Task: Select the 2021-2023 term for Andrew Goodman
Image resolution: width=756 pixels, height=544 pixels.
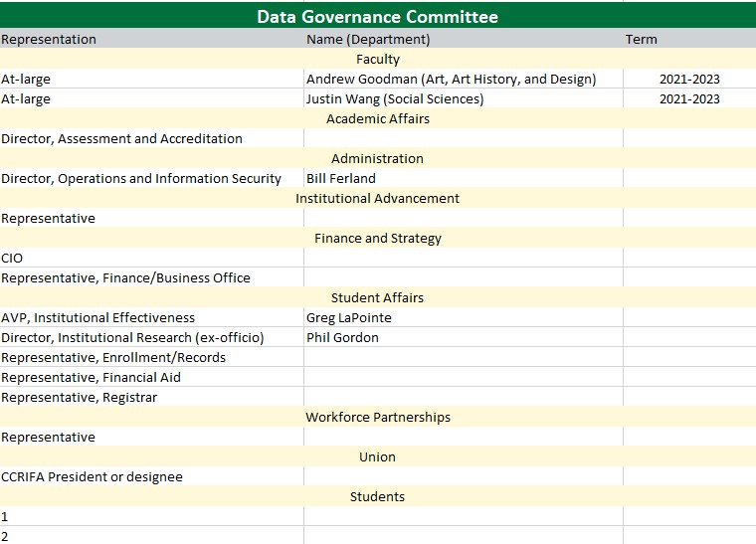Action: point(689,80)
